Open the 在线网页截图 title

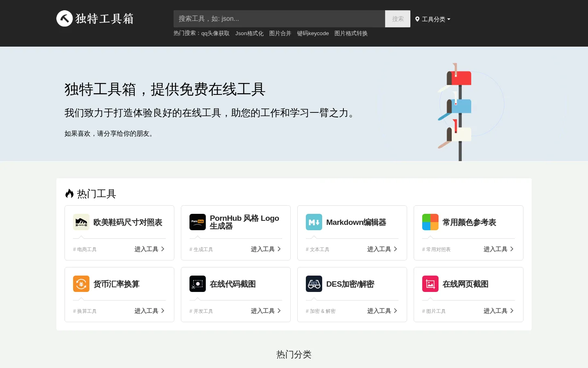(465, 284)
